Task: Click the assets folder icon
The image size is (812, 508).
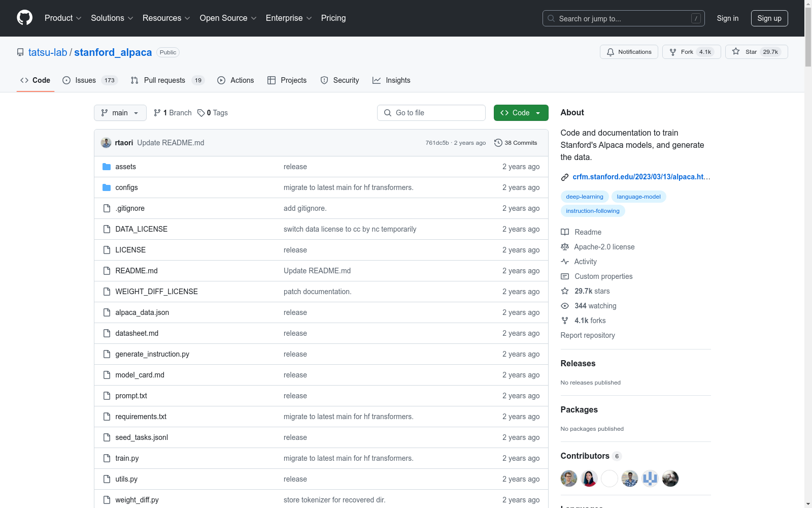Action: (x=107, y=167)
